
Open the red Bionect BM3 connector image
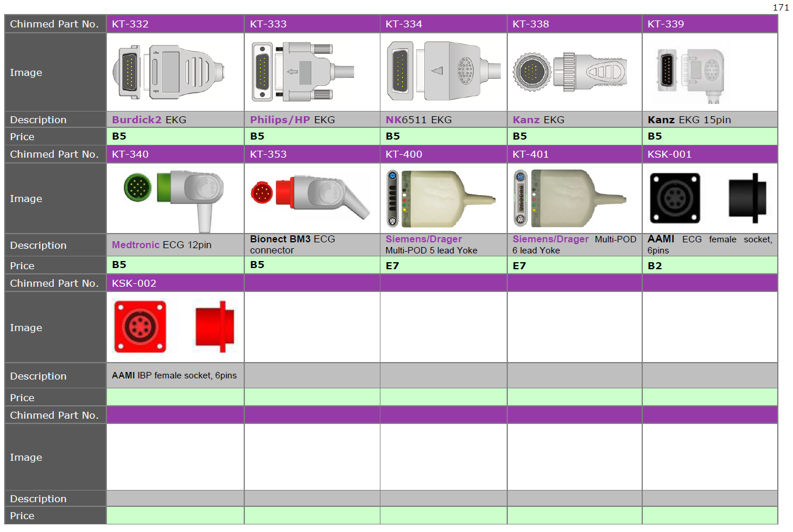click(x=310, y=196)
